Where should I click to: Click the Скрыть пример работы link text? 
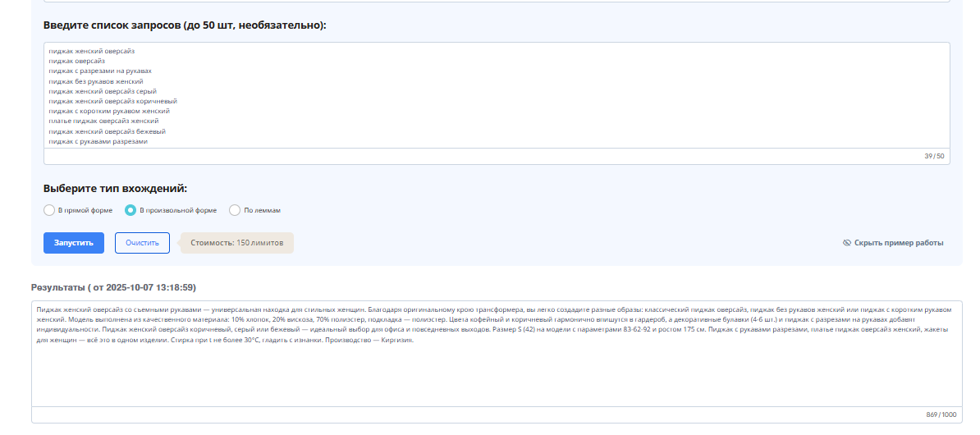899,243
